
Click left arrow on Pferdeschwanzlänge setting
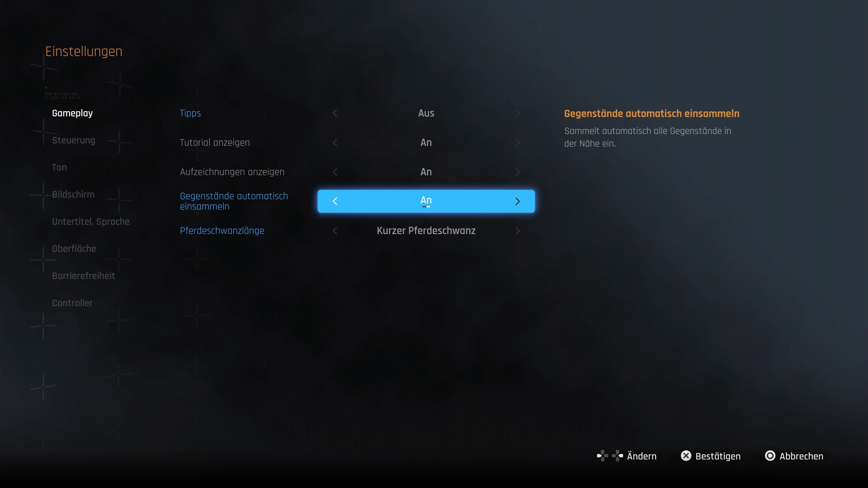pos(335,231)
